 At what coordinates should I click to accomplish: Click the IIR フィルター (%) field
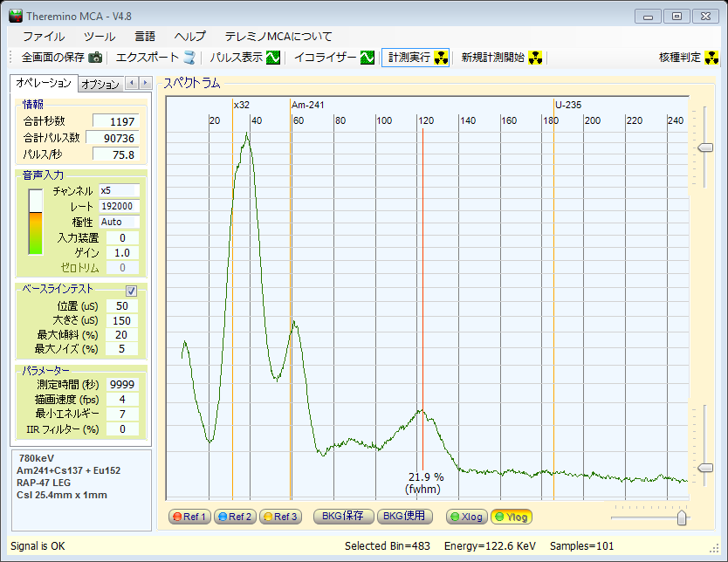tap(122, 428)
